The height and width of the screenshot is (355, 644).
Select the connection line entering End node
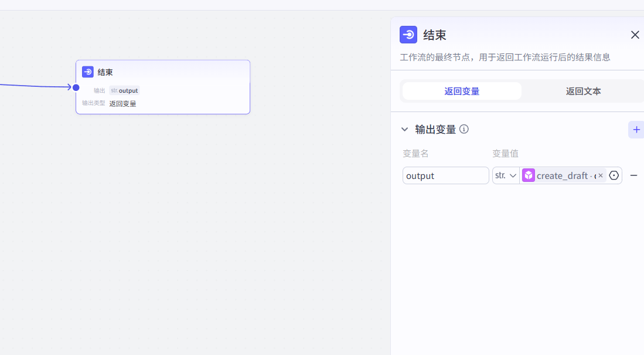(35, 86)
